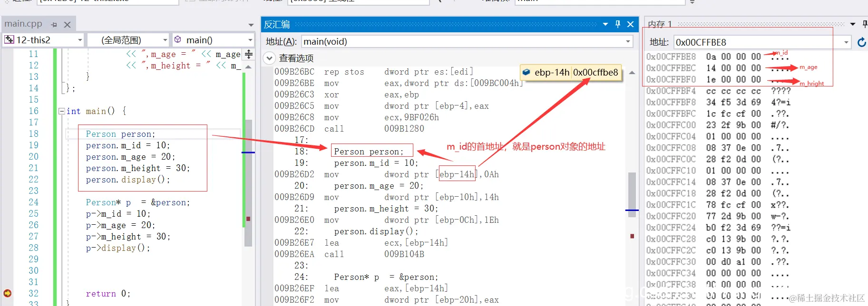Screen dimensions: 868x306
Task: Click disassembly address 009B26EF
Action: pyautogui.click(x=294, y=288)
